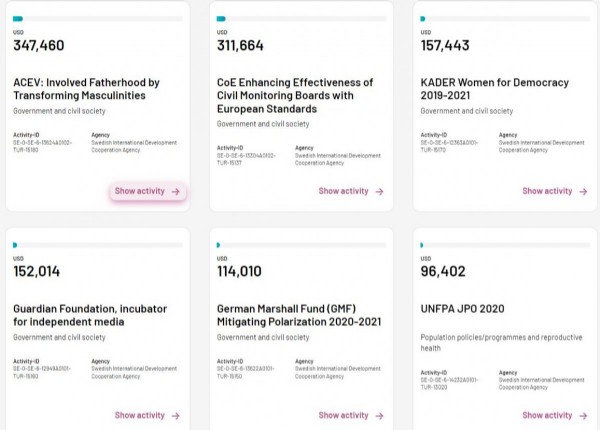Click the progress bar above USD 96,402

point(505,244)
